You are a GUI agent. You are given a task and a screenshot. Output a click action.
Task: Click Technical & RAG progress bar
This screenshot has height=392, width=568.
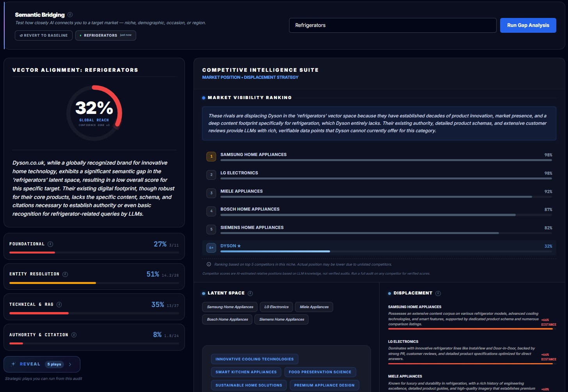coord(94,313)
